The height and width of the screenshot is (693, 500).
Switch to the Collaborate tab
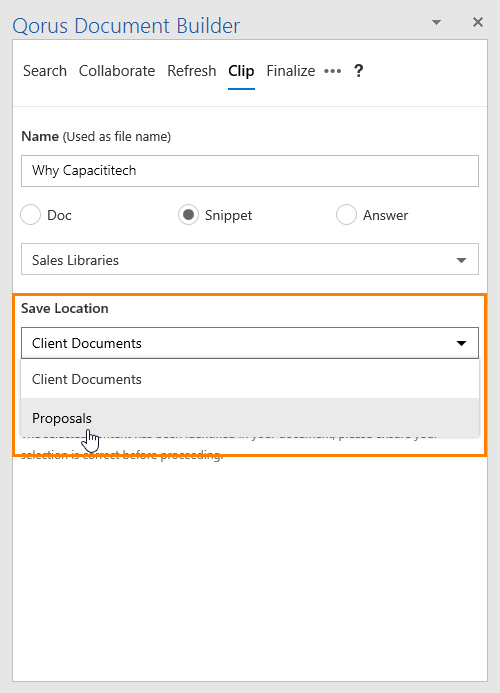pos(117,71)
